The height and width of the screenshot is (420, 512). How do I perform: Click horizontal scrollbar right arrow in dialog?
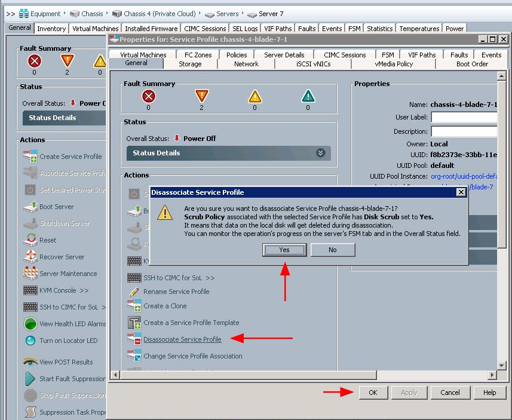point(492,375)
